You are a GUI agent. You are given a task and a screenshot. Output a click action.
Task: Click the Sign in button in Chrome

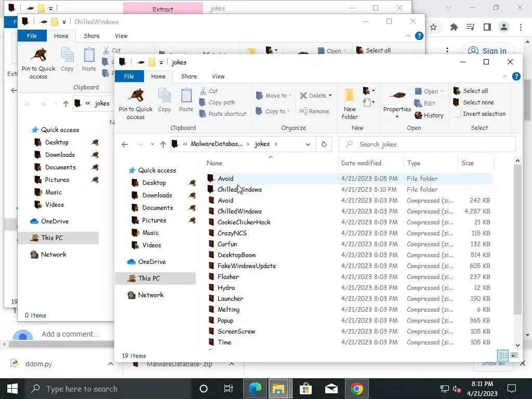tap(487, 51)
